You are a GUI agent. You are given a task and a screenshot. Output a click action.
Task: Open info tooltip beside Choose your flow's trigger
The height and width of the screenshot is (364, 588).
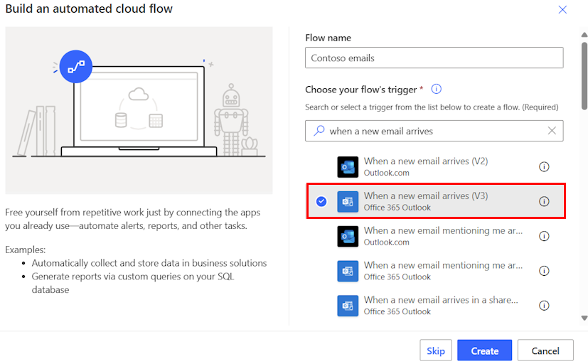(436, 89)
